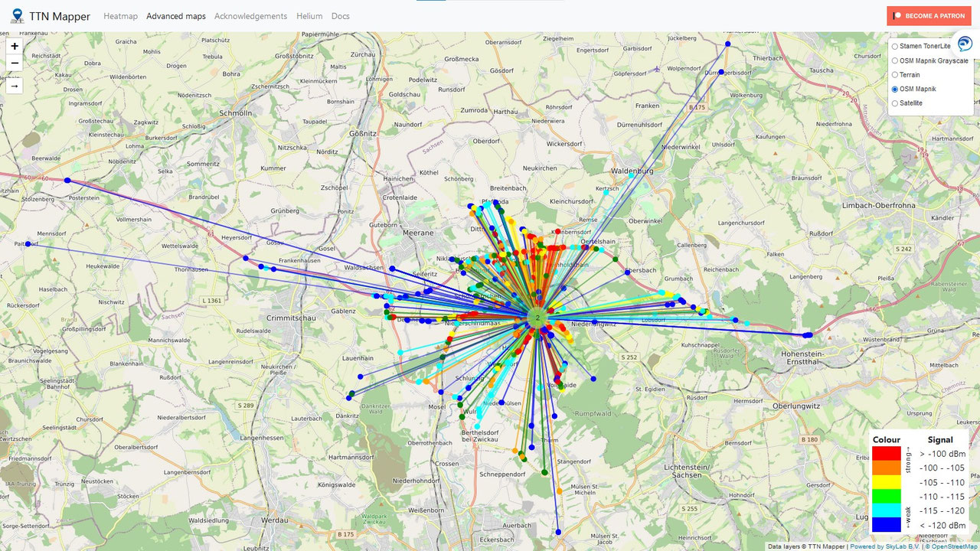Click the Become a Patron button
This screenshot has height=551, width=980.
coord(929,16)
